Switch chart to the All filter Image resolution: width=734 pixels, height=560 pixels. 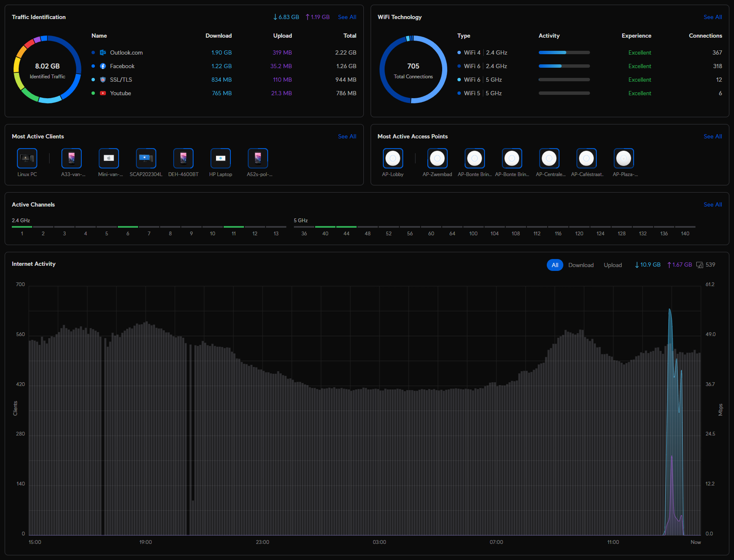[x=554, y=265]
